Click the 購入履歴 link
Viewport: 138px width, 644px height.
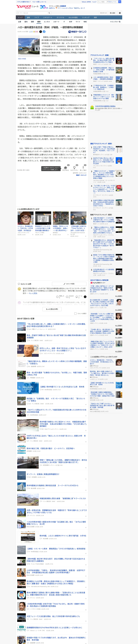coord(112,13)
